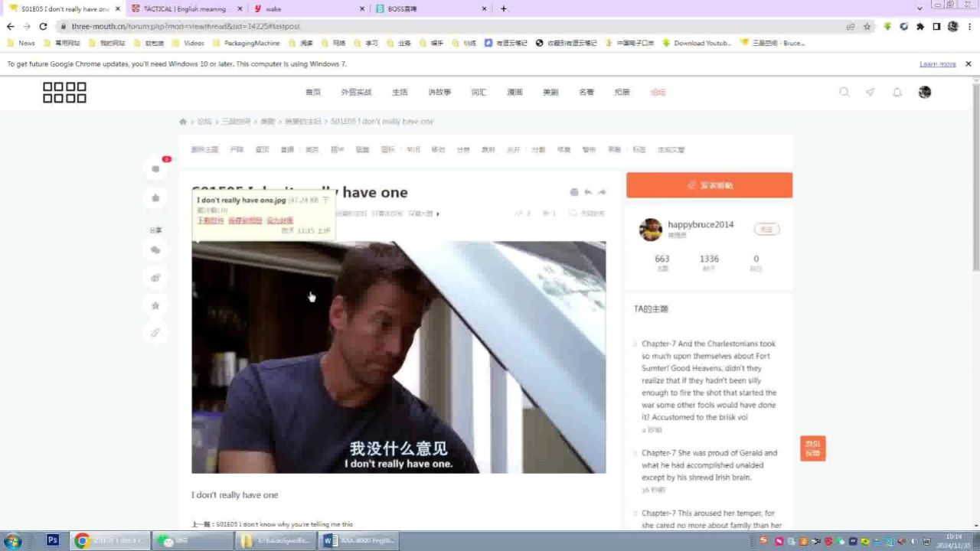
Task: Toggle the Chrome side panel icon
Action: pyautogui.click(x=936, y=26)
